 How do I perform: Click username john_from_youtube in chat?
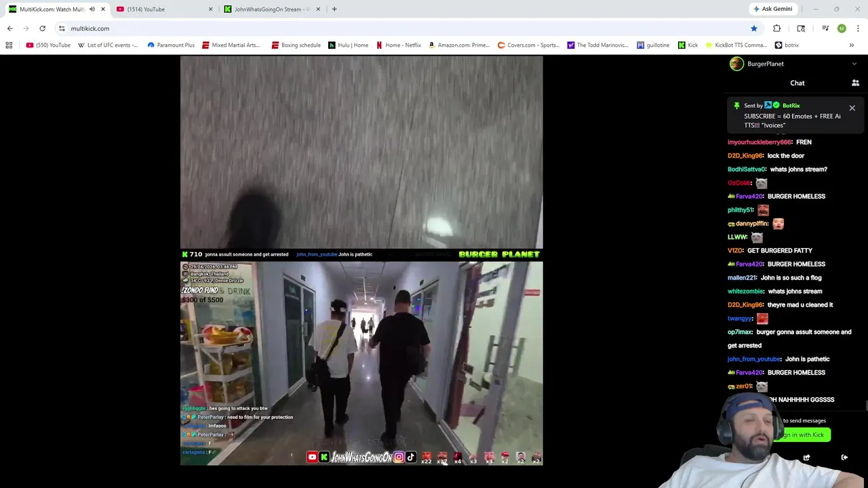(x=754, y=359)
